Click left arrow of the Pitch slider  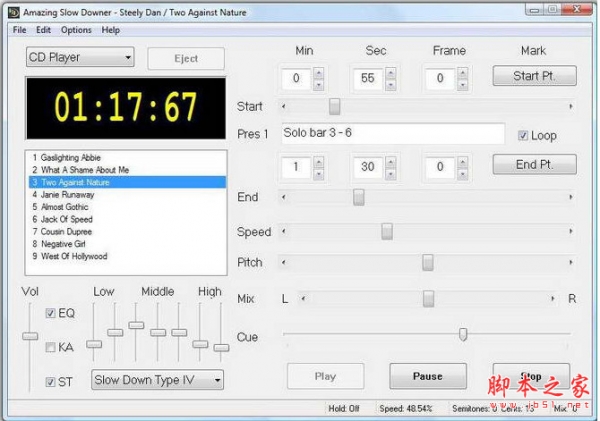coord(284,262)
